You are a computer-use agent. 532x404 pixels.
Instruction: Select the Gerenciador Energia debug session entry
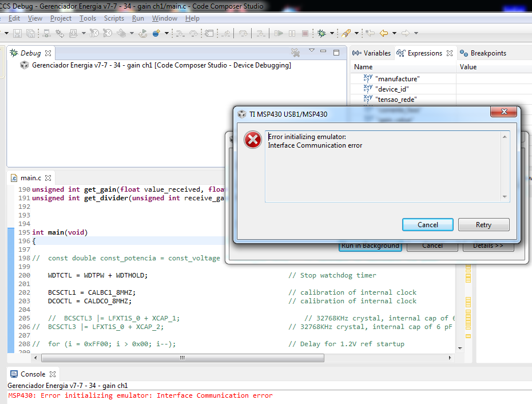tap(161, 65)
